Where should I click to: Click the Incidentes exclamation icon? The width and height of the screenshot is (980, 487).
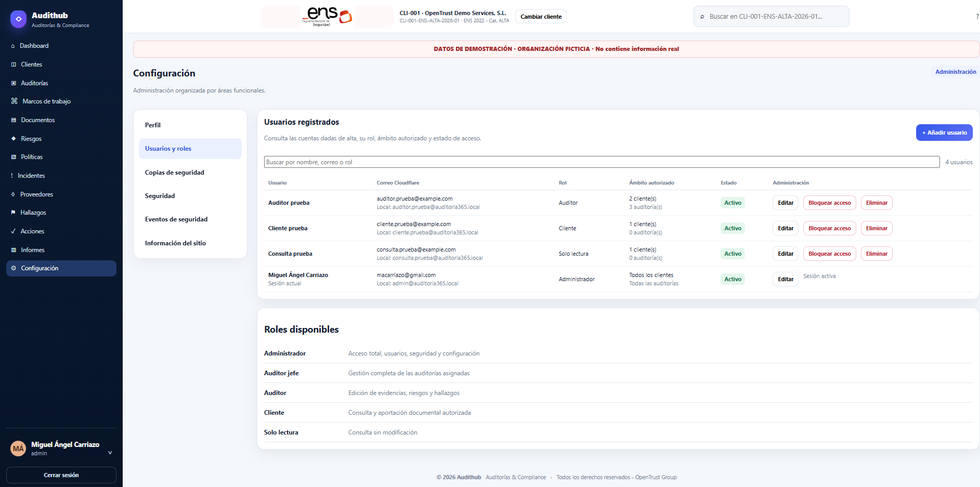tap(12, 176)
